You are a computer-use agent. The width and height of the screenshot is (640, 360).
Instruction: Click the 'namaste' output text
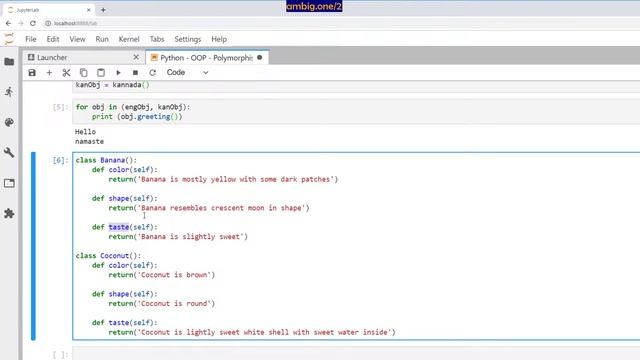(89, 141)
